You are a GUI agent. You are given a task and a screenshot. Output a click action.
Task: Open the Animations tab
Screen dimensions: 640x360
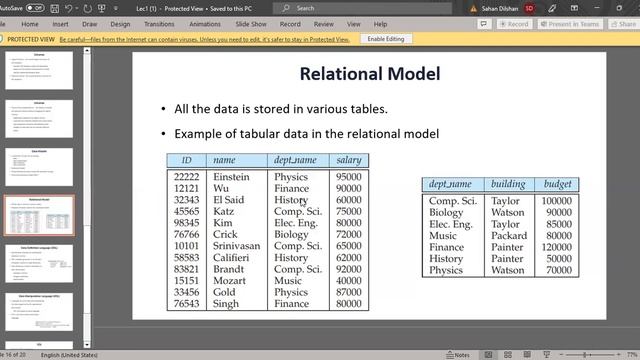[x=205, y=24]
